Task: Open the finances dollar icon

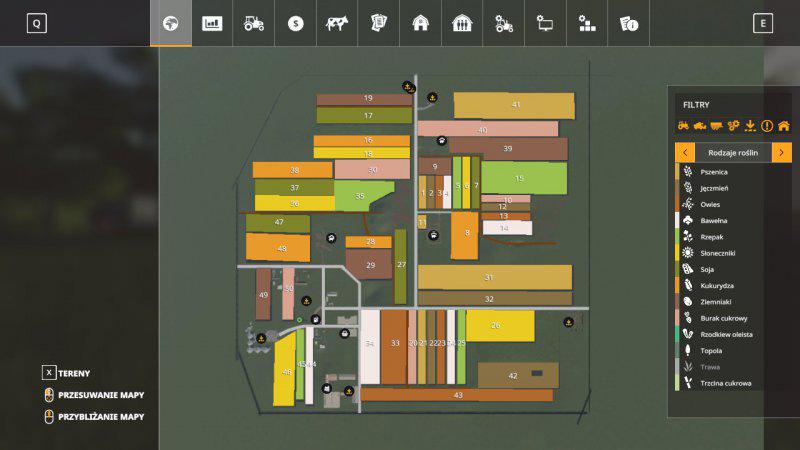Action: coord(295,23)
